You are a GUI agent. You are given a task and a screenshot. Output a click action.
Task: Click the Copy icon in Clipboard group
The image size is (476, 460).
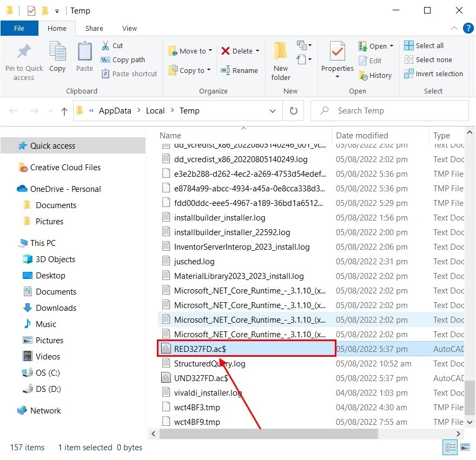click(x=57, y=52)
